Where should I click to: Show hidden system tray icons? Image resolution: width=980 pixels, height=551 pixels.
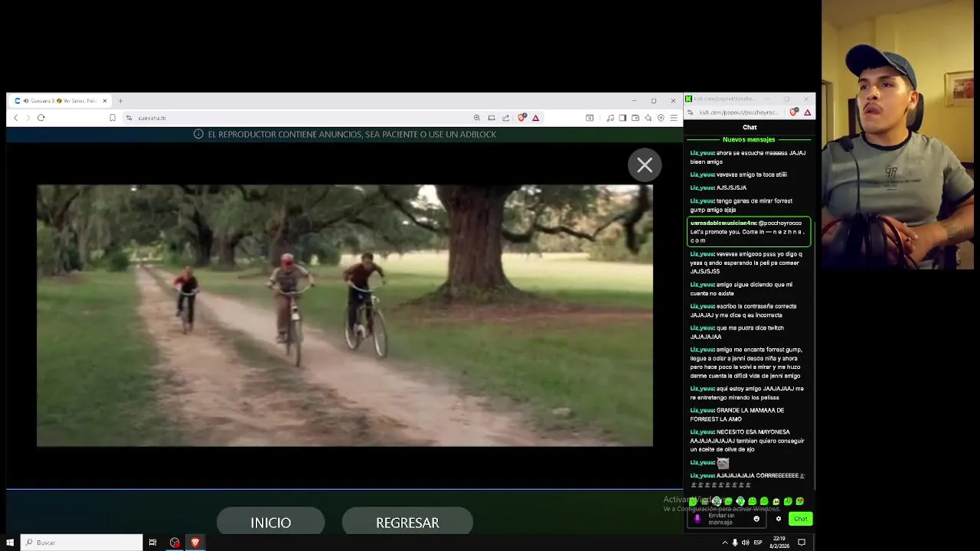[725, 543]
